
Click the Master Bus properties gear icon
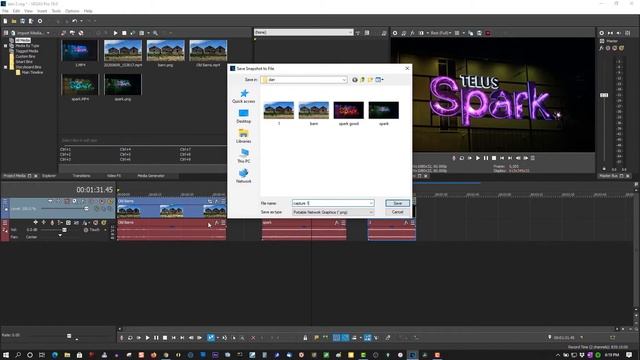(602, 33)
